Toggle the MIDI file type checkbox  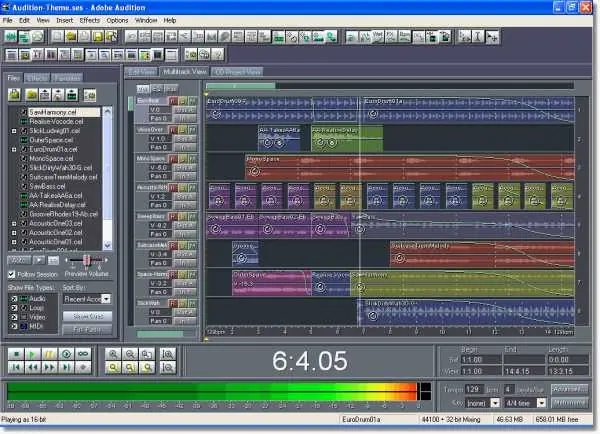click(12, 325)
